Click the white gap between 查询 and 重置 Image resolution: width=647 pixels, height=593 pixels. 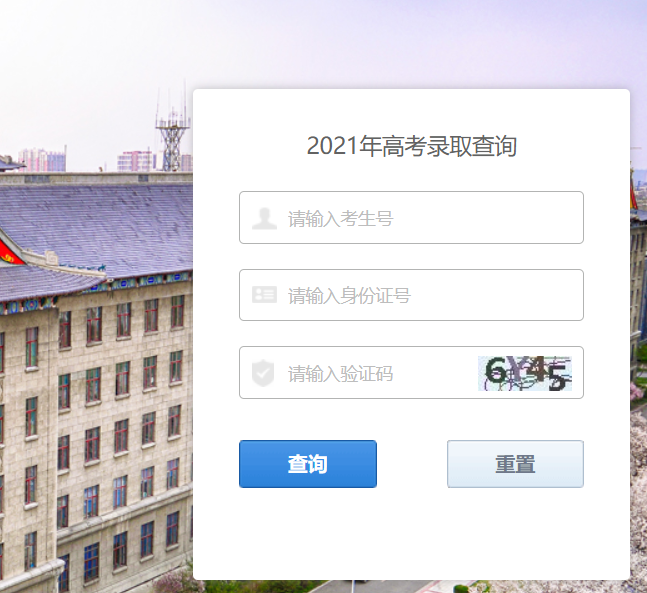coord(412,464)
